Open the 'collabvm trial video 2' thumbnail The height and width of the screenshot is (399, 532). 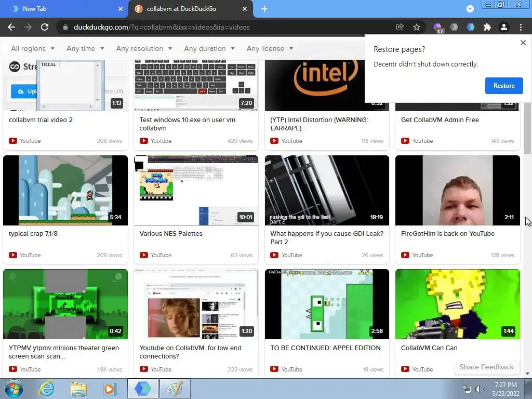pos(65,86)
